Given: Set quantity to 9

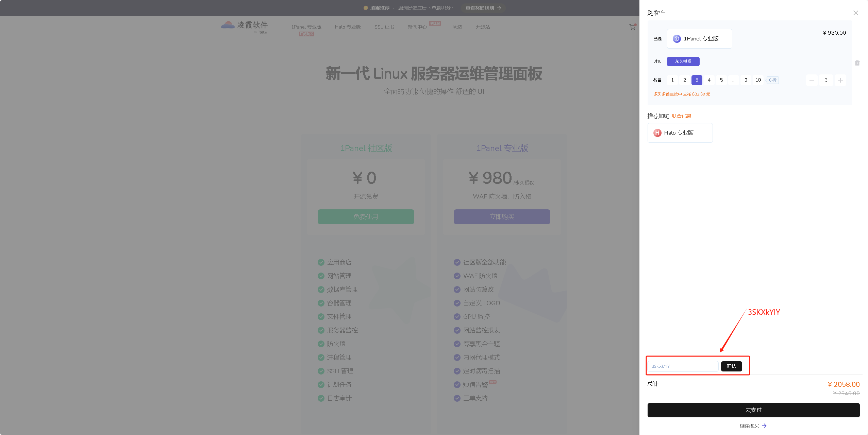Looking at the screenshot, I should point(746,80).
